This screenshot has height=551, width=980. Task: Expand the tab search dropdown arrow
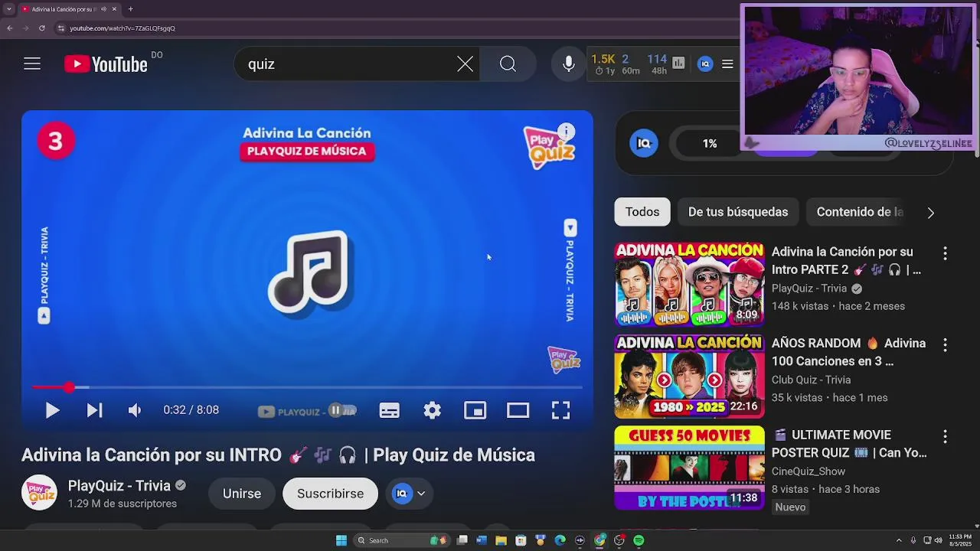[8, 9]
